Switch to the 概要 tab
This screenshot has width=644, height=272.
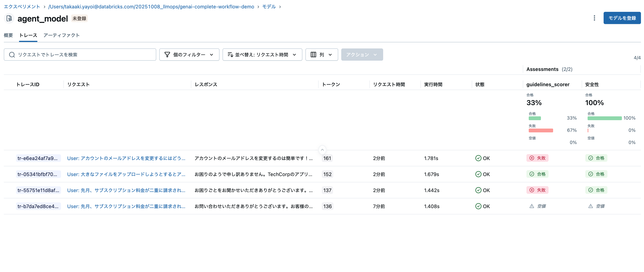pyautogui.click(x=8, y=35)
